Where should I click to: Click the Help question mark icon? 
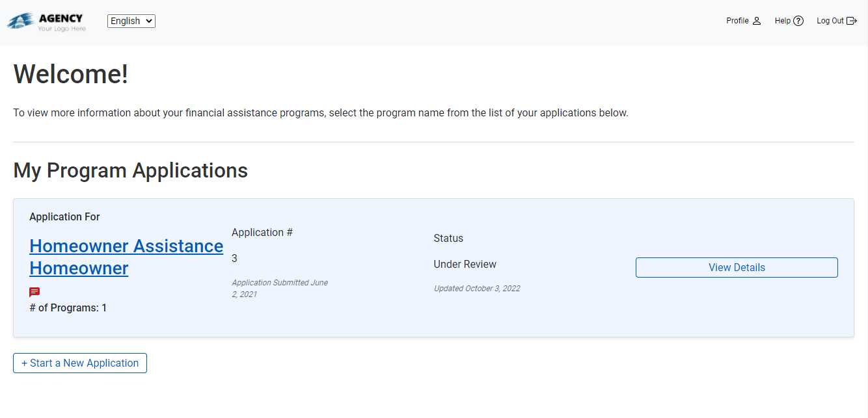tap(798, 21)
